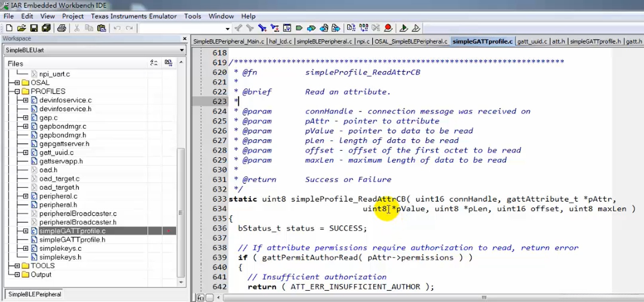
Task: Expand the OSAL folder
Action: click(17, 83)
